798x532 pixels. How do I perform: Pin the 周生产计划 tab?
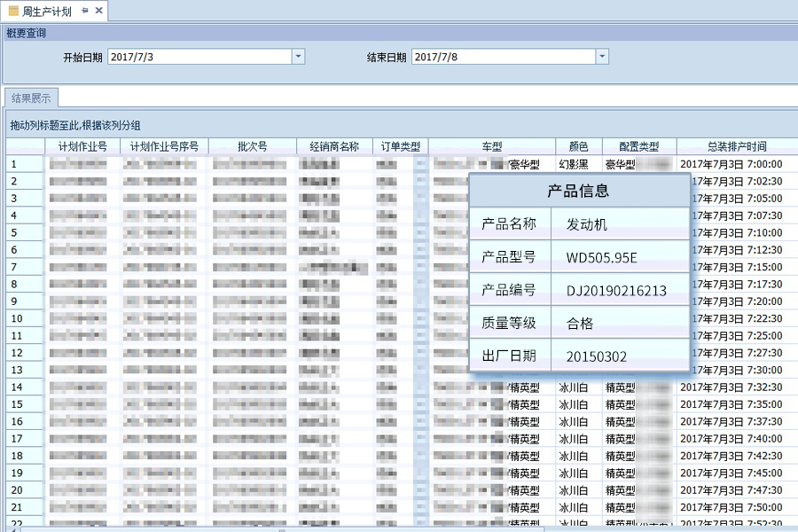pyautogui.click(x=85, y=10)
